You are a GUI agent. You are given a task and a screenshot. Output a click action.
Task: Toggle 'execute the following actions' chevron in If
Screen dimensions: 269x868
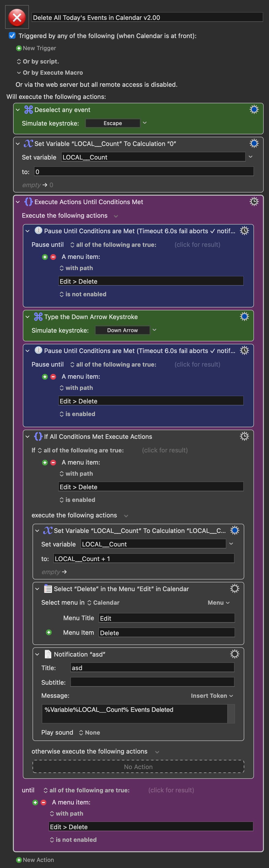tap(126, 516)
